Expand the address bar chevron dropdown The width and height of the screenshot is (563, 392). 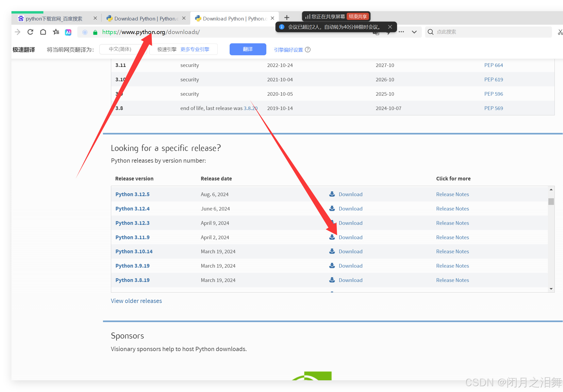414,32
